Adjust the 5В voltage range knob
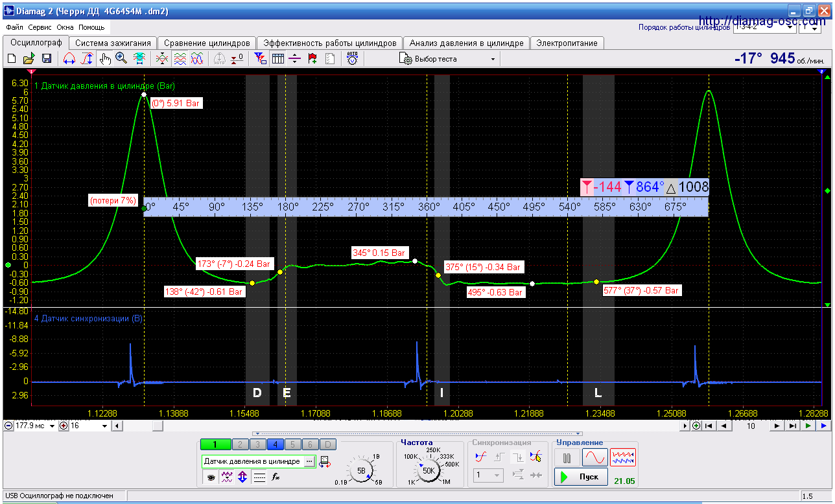Screen dimensions: 835x504 click(362, 471)
